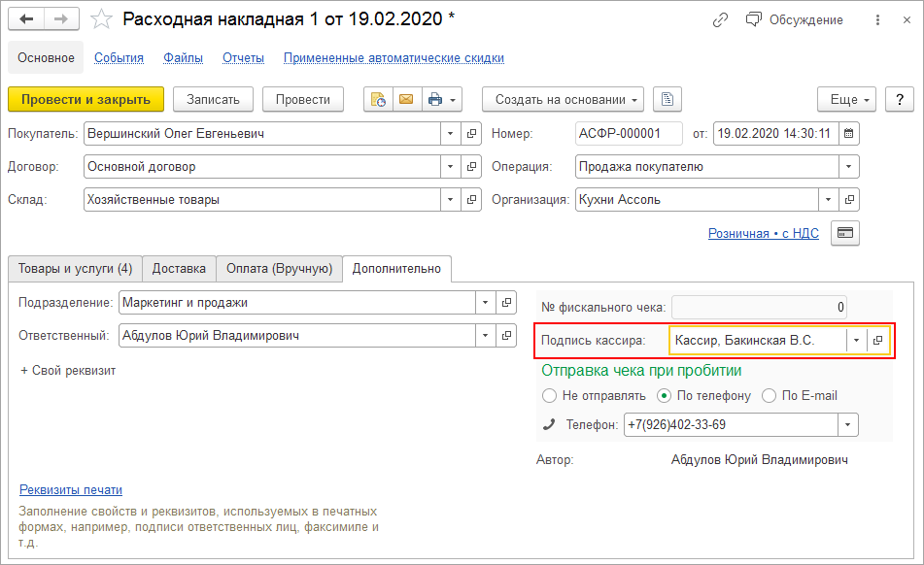Copy link to document via chain icon
The image size is (924, 565).
(x=720, y=20)
